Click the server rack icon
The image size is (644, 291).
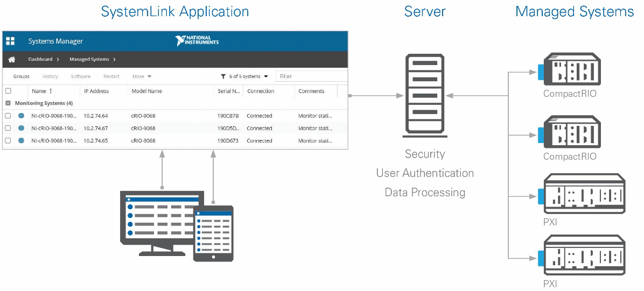(425, 96)
